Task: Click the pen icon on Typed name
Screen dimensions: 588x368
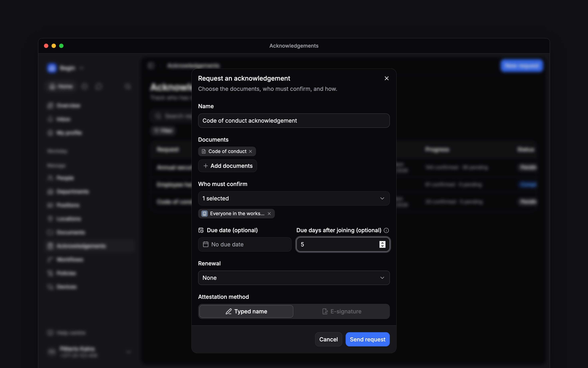Action: [x=228, y=311]
